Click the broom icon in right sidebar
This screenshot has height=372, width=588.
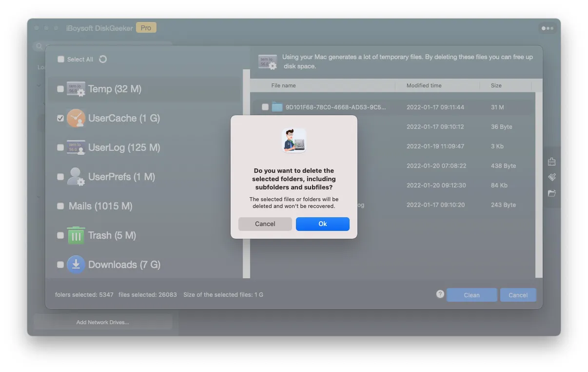pos(552,177)
